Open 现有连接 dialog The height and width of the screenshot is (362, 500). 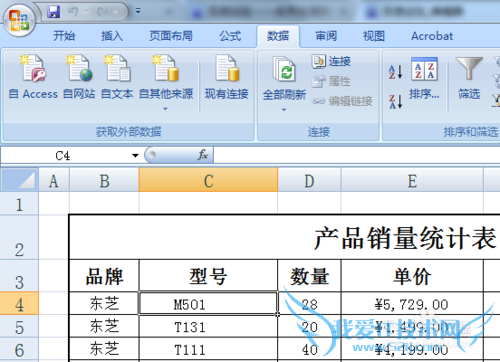pyautogui.click(x=227, y=77)
